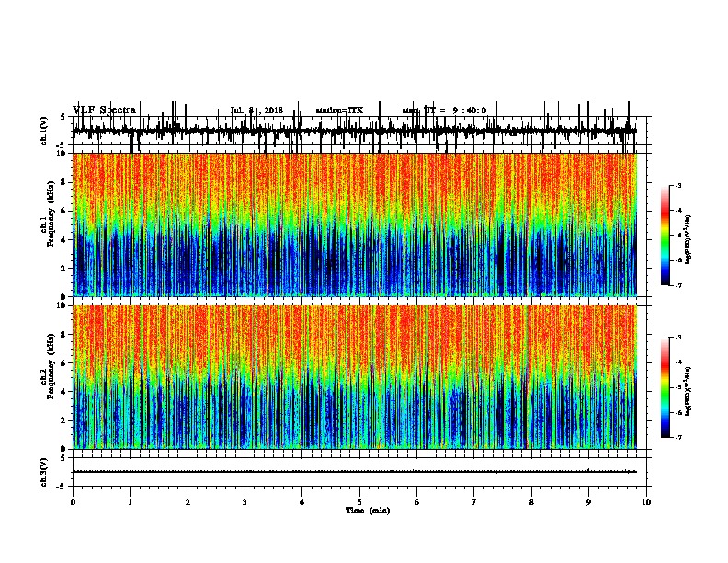The image size is (728, 563).
Task: Click the time axis tick label 8
Action: point(531,501)
